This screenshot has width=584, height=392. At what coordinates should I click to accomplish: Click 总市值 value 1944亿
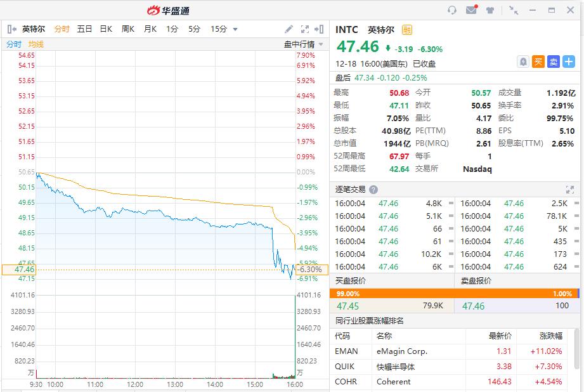397,144
